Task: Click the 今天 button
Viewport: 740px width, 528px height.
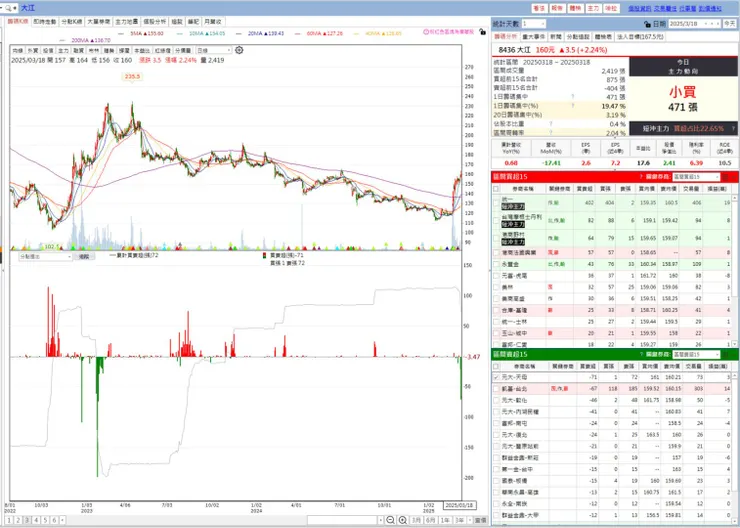Action: pyautogui.click(x=729, y=24)
